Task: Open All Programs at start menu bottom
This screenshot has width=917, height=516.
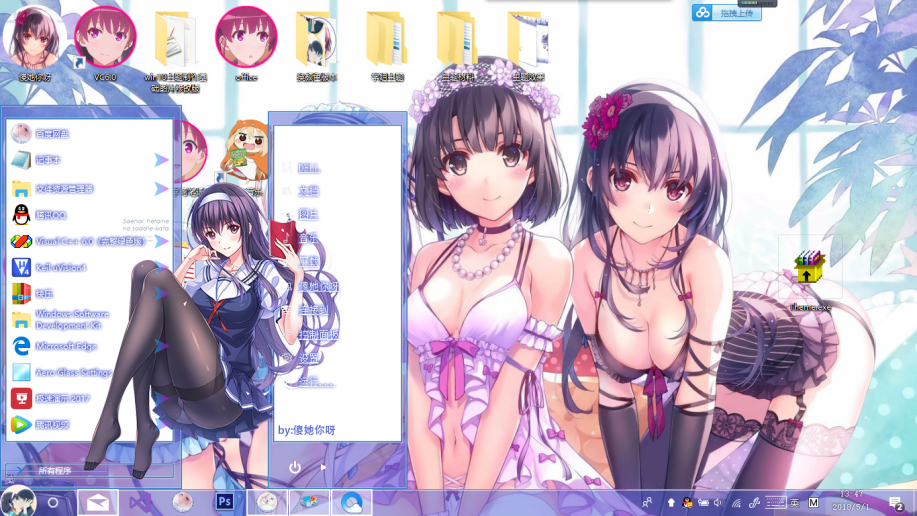Action: 89,470
